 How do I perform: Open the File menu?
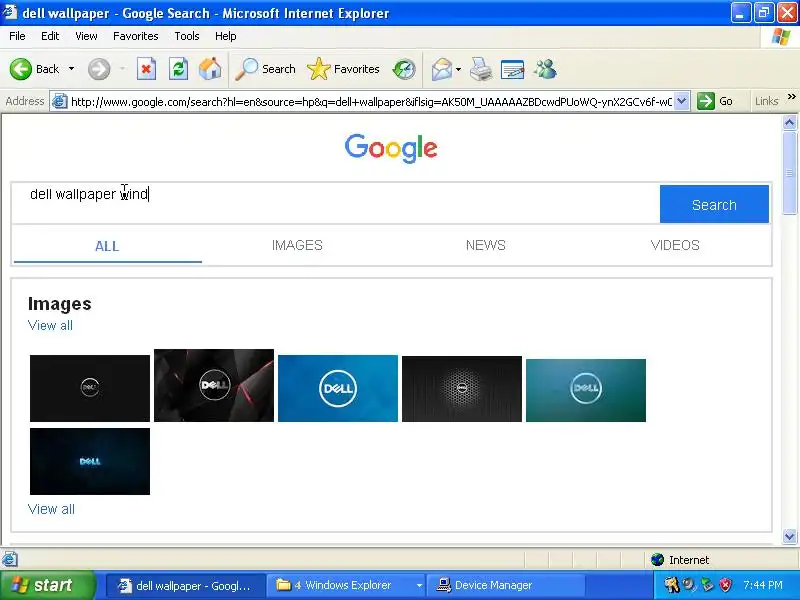coord(17,36)
